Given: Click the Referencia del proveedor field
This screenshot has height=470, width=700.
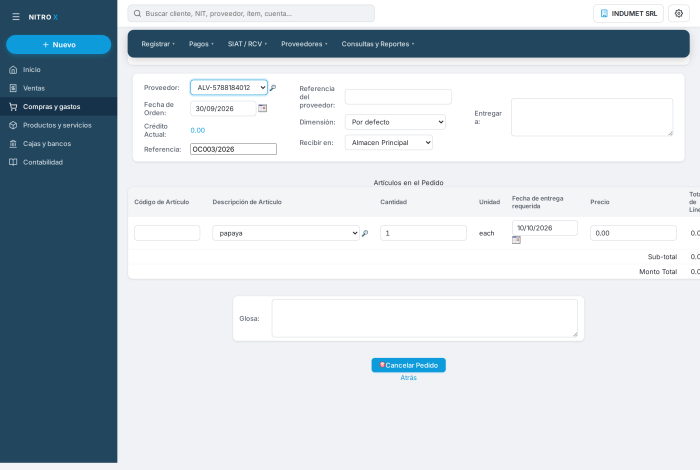Looking at the screenshot, I should pyautogui.click(x=398, y=97).
